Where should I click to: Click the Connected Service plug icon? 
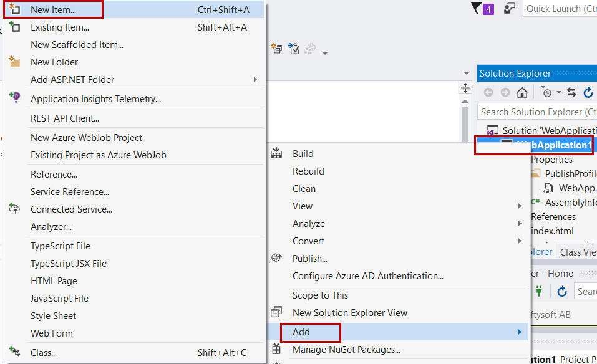pos(14,208)
